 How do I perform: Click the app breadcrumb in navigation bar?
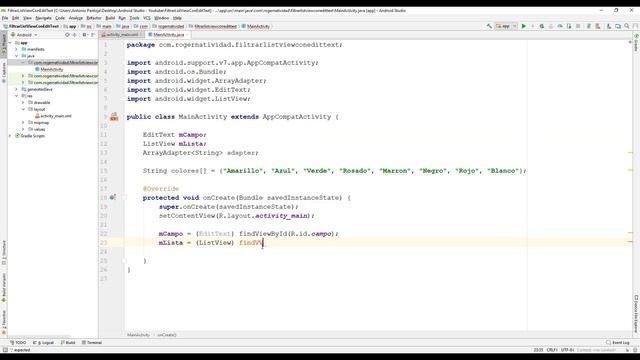coord(70,26)
